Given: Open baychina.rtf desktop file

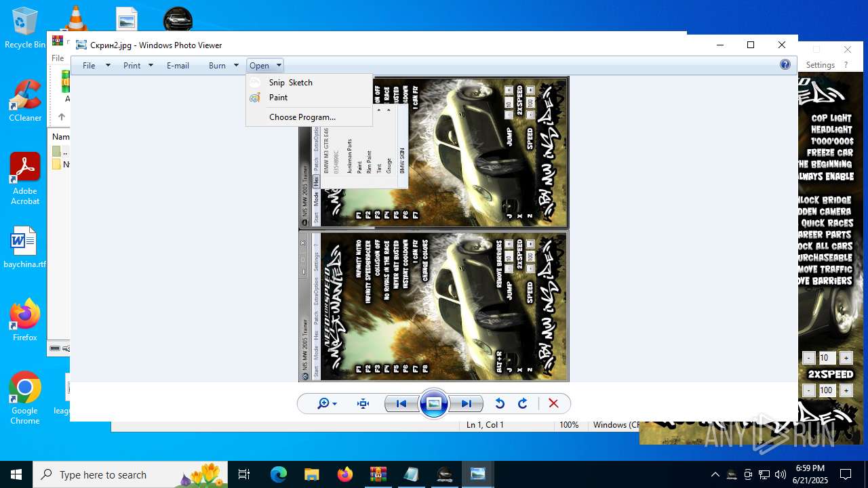Looking at the screenshot, I should click(25, 247).
